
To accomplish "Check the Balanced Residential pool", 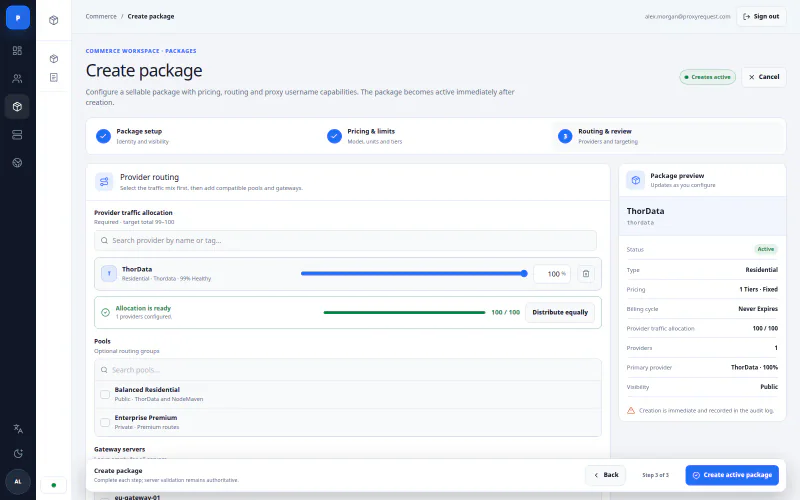I will (x=105, y=394).
